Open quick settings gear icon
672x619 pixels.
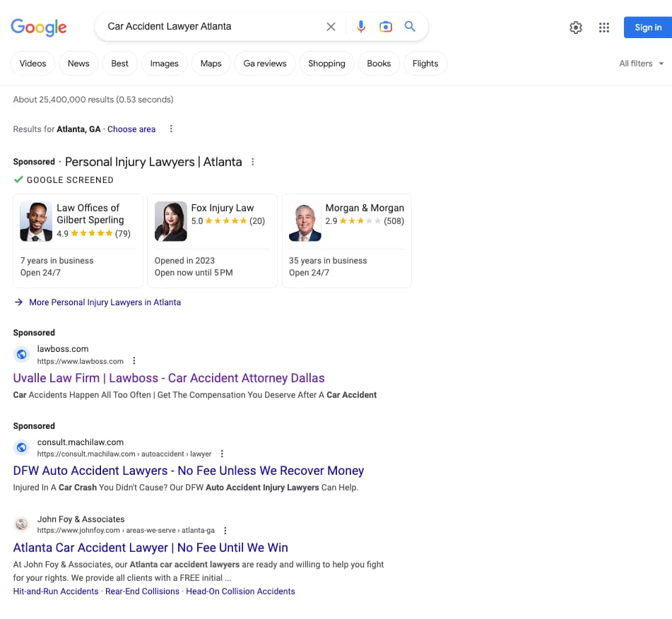click(x=576, y=28)
